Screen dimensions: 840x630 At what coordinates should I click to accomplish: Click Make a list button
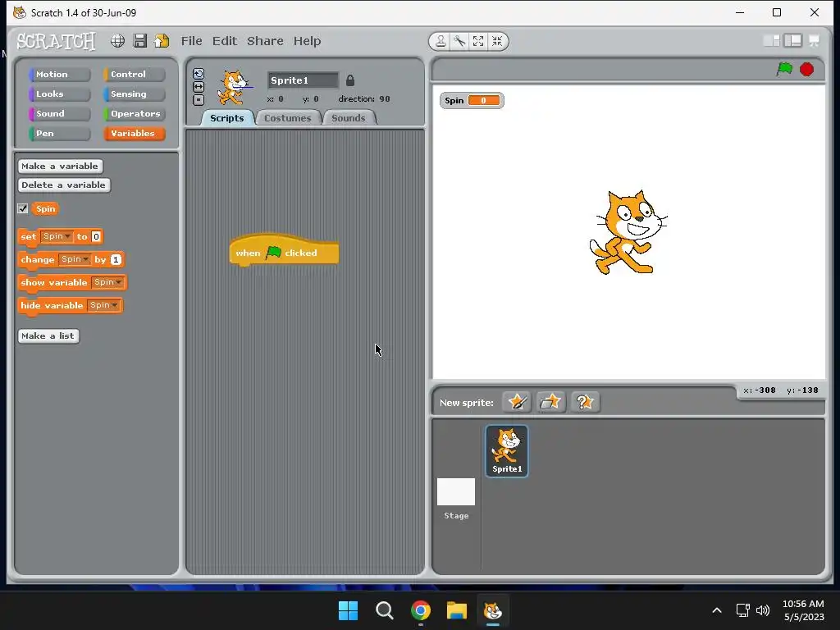pos(48,336)
